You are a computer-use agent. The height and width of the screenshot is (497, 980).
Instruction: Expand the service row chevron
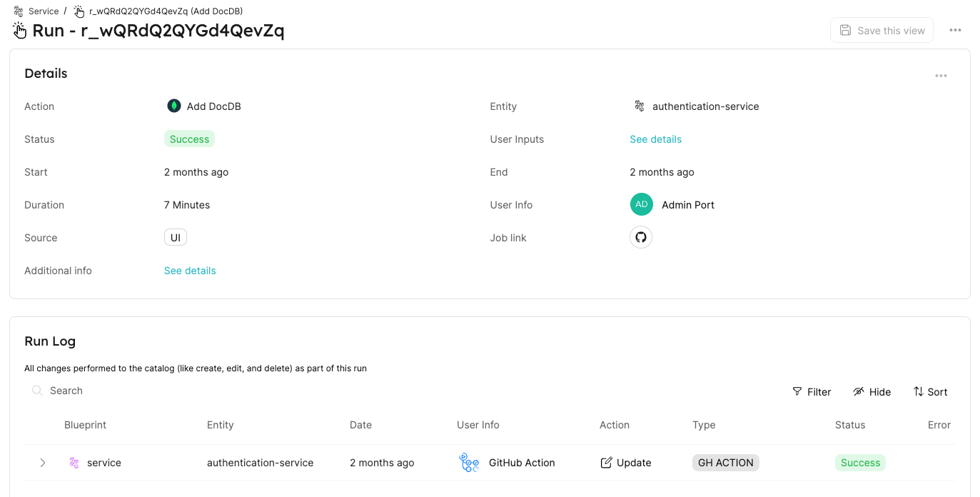[43, 463]
